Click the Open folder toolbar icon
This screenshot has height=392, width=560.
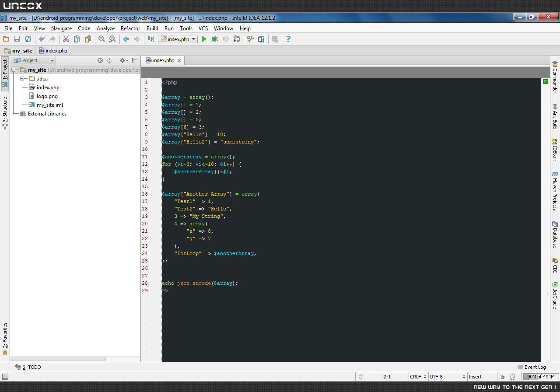(6, 39)
